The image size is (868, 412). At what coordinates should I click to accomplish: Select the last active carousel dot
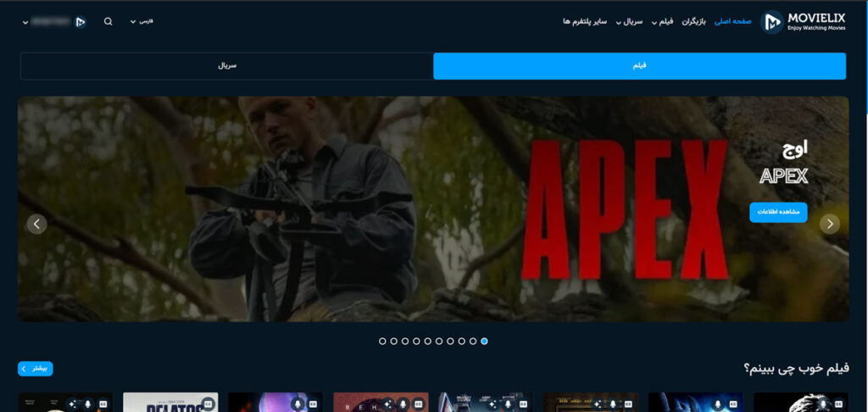click(x=484, y=341)
